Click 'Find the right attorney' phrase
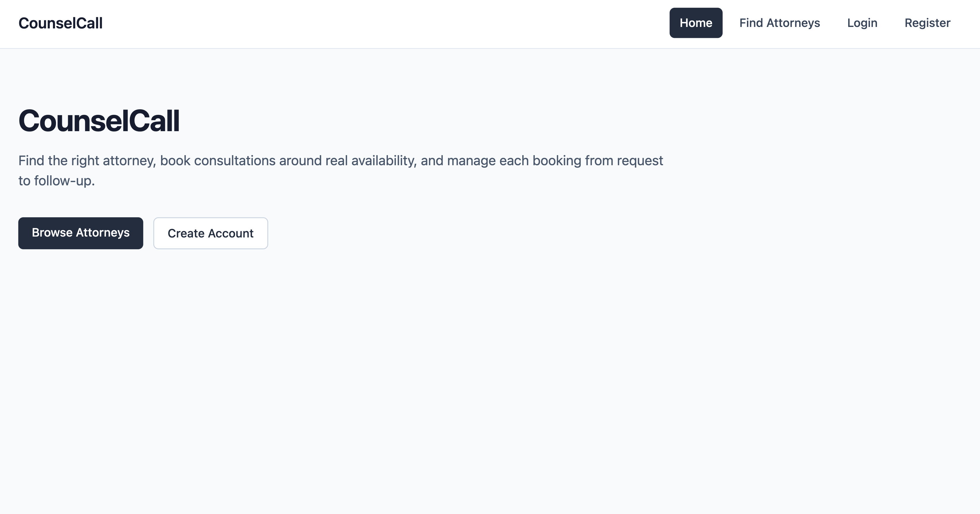The image size is (980, 514). [x=87, y=160]
